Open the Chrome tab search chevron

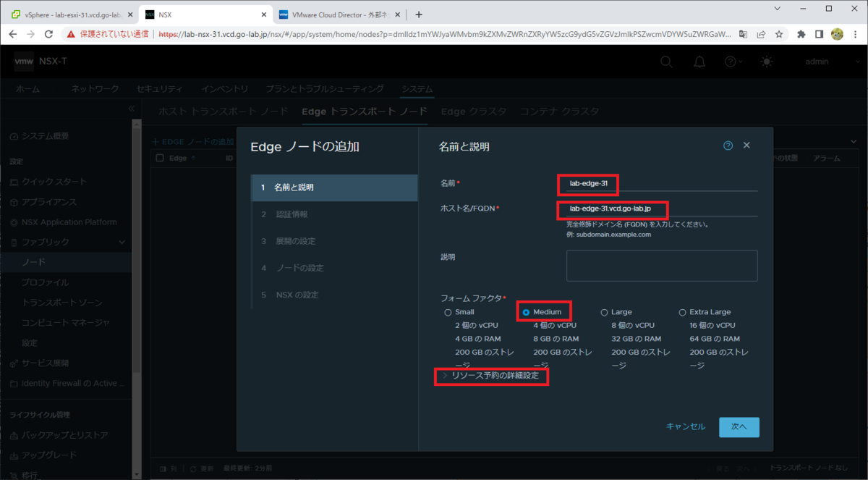click(777, 9)
